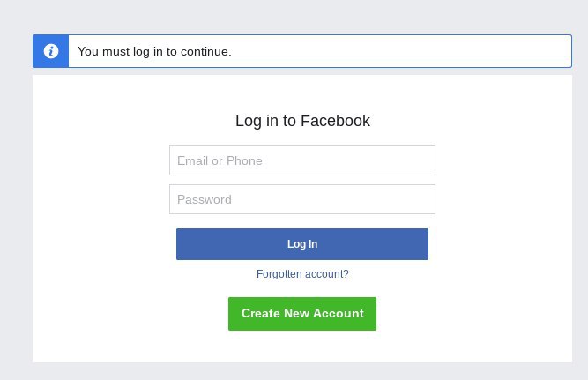
Task: Place cursor in the Email or Phone box
Action: pos(302,160)
